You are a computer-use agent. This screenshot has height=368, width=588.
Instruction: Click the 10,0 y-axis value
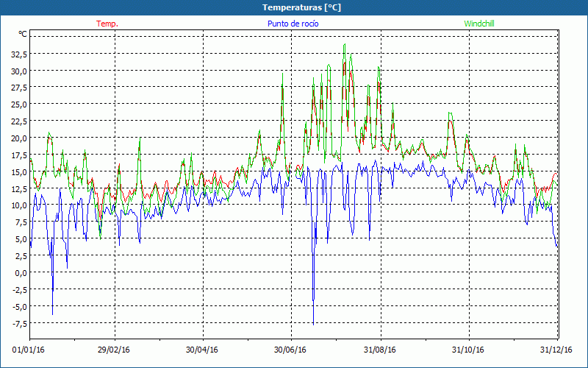click(19, 205)
